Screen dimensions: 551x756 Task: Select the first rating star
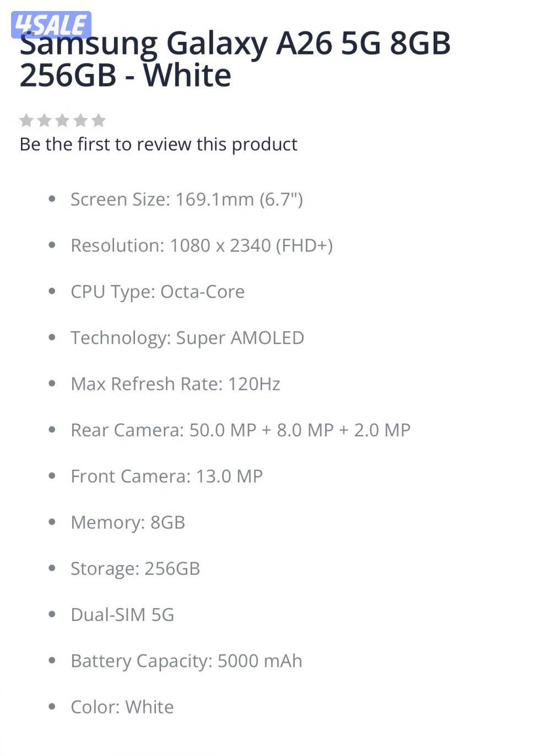point(27,120)
